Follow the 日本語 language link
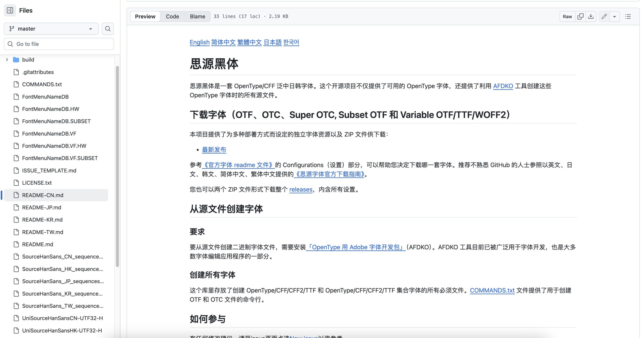 coord(272,42)
